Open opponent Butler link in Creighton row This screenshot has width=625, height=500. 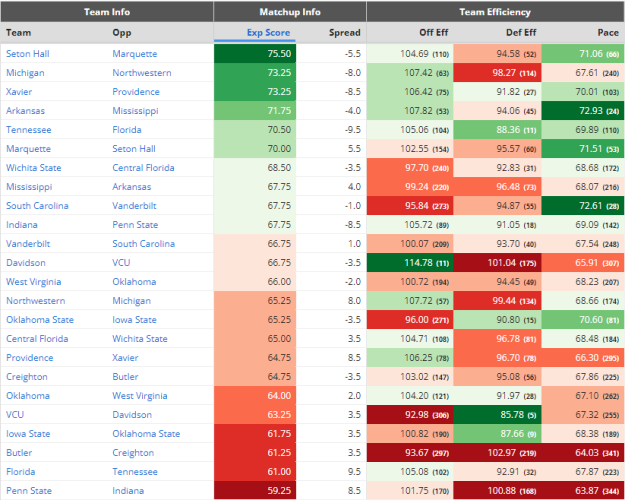125,377
